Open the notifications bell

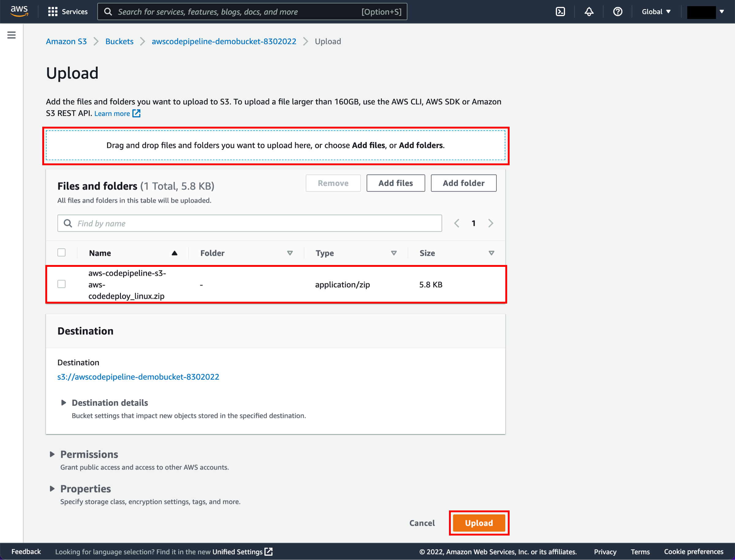(x=589, y=12)
